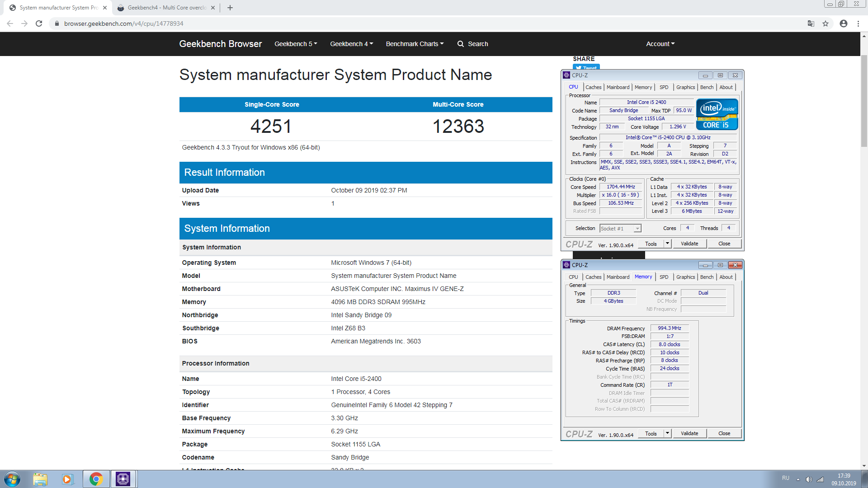Open Chrome three-dot menu
Screen dimensions: 868x488
(x=858, y=23)
